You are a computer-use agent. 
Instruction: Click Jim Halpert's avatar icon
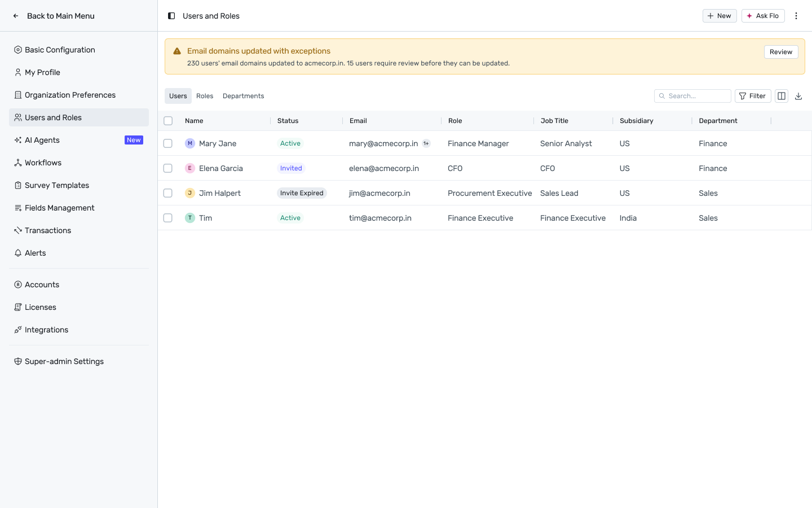(190, 193)
